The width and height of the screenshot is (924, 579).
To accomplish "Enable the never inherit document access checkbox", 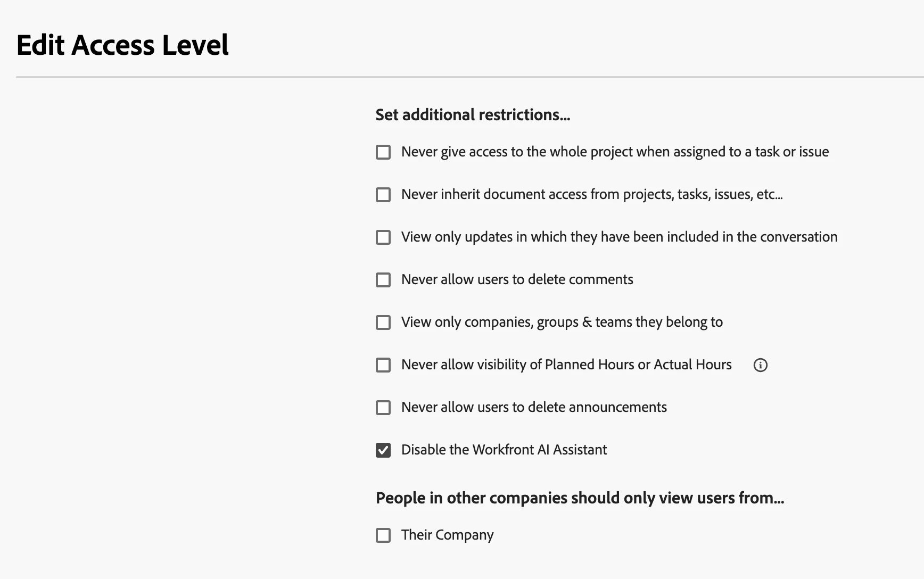I will coord(383,195).
